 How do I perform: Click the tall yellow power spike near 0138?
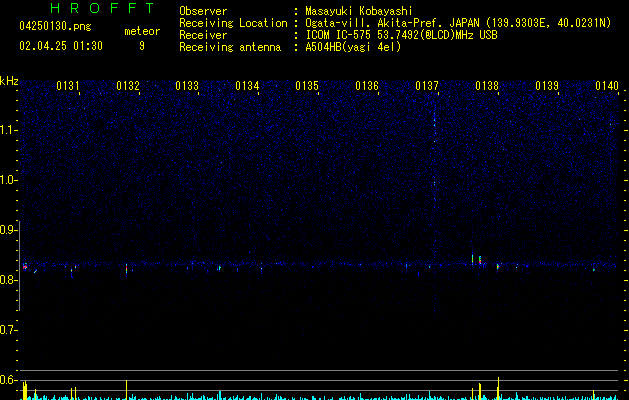coord(498,388)
